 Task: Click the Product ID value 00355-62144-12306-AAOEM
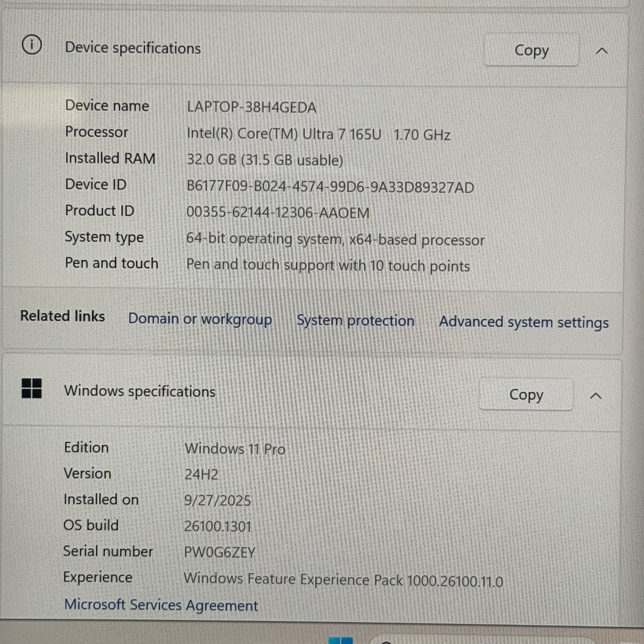click(278, 213)
